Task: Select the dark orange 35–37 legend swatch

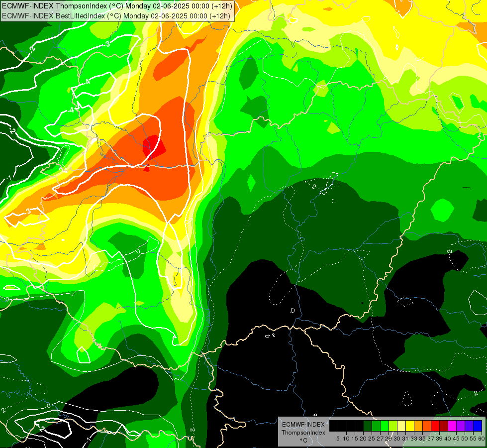Action: (427, 426)
